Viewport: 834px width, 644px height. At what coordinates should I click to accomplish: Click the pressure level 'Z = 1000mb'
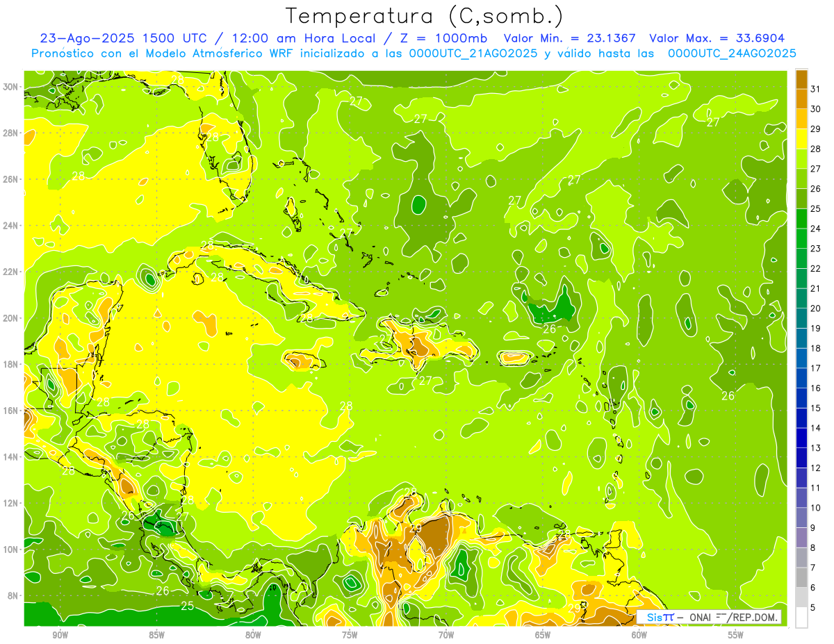(x=441, y=38)
